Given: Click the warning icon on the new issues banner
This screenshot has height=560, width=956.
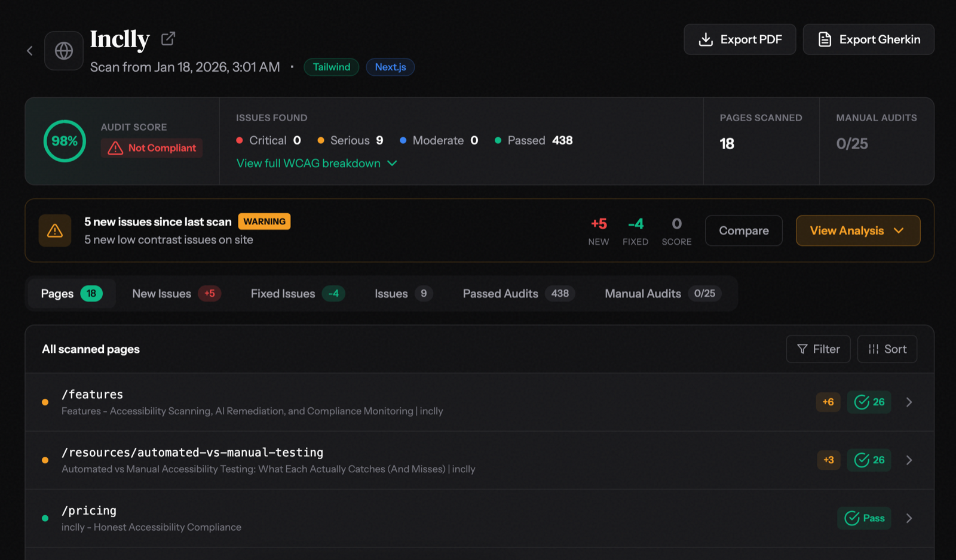Looking at the screenshot, I should [54, 230].
